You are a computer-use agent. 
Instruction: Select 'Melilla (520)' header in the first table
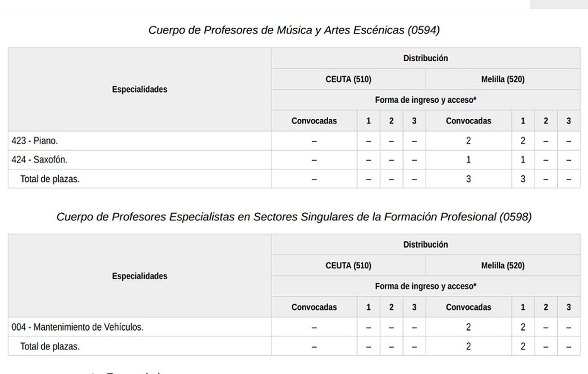coord(502,79)
